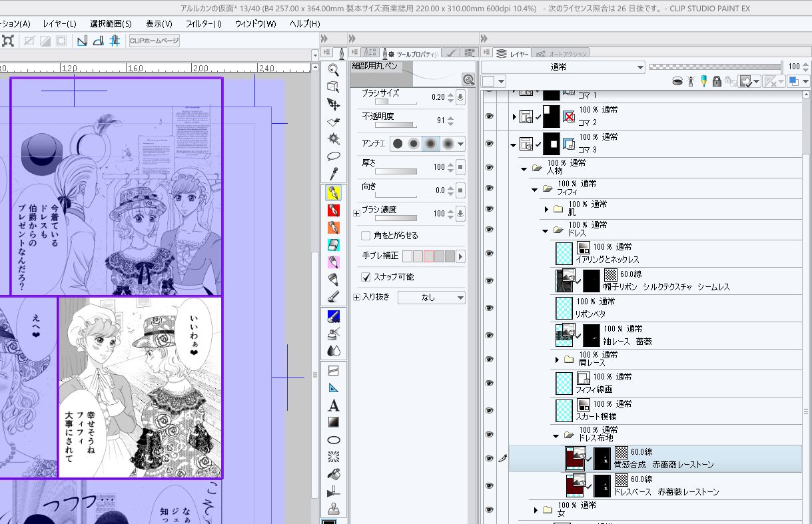
Task: Collapse the ドレス布地 folder
Action: click(556, 435)
